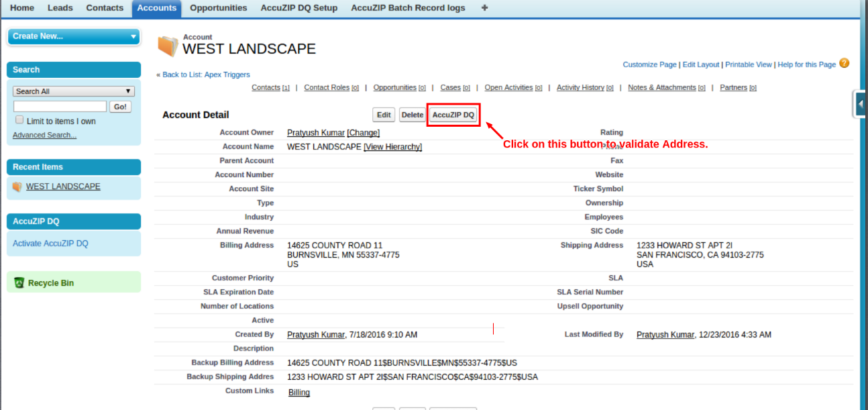Collapse the sidebar using the right-edge arrow
The image size is (868, 410).
point(861,103)
